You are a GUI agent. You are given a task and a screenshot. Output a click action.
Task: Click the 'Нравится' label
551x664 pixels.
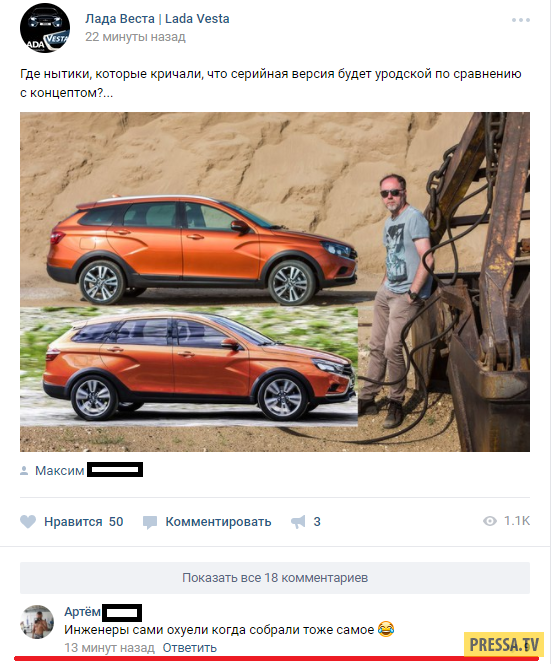[73, 521]
